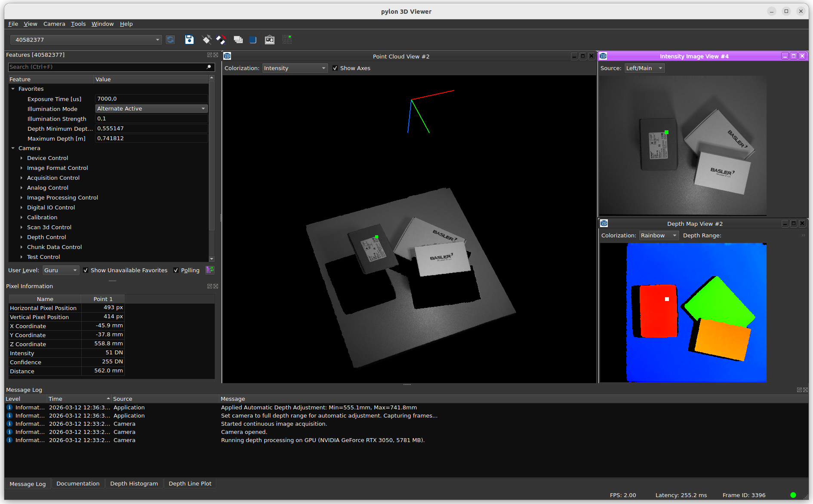The image size is (813, 504).
Task: Open the Colorization dropdown in Point Cloud View
Action: coord(295,68)
